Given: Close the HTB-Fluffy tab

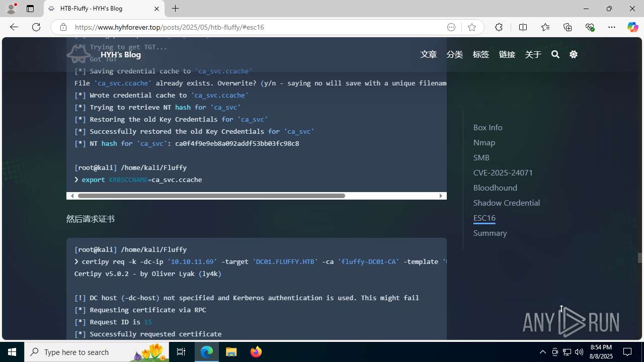Looking at the screenshot, I should (x=156, y=9).
